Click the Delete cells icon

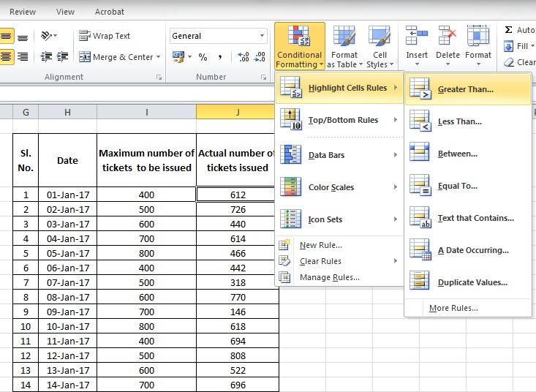[x=448, y=36]
